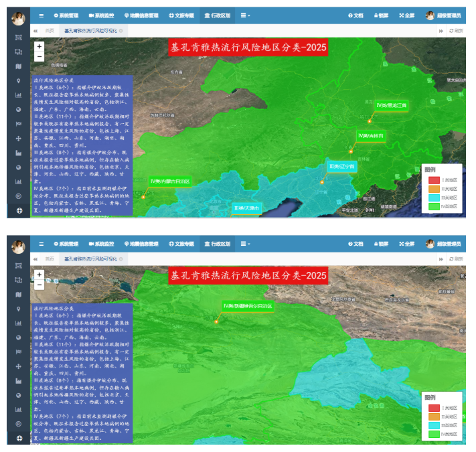Zoom in the lower window map
This screenshot has width=476, height=452.
[39, 275]
